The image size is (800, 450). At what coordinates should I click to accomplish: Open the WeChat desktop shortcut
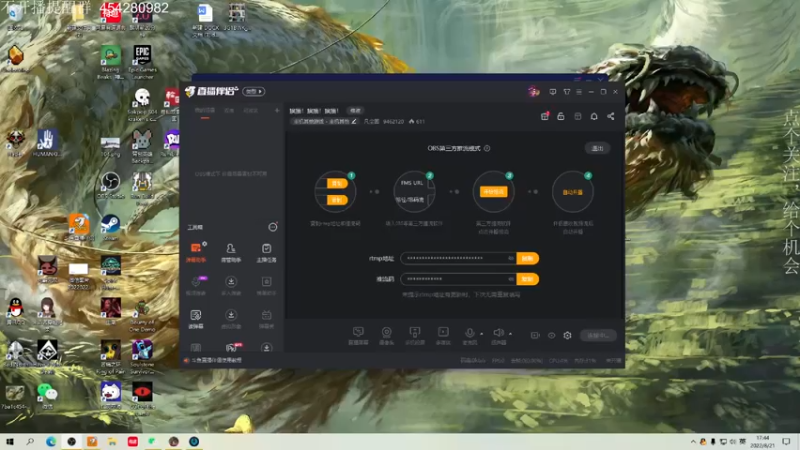pyautogui.click(x=47, y=395)
